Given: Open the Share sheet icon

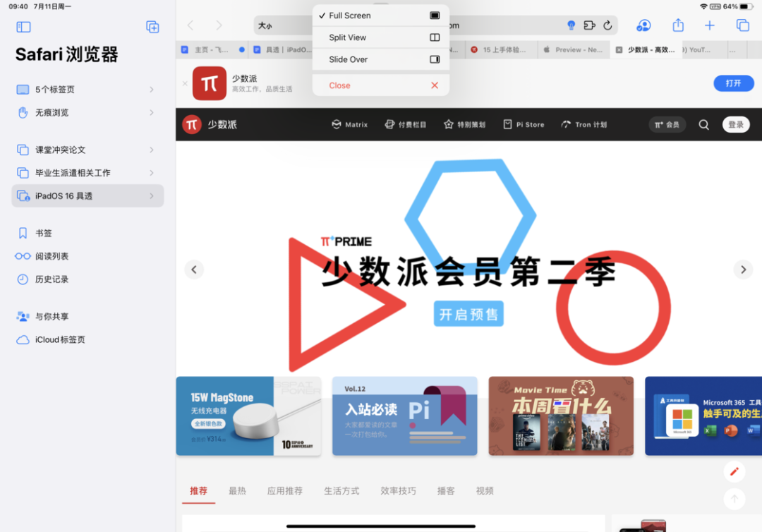Looking at the screenshot, I should point(678,25).
